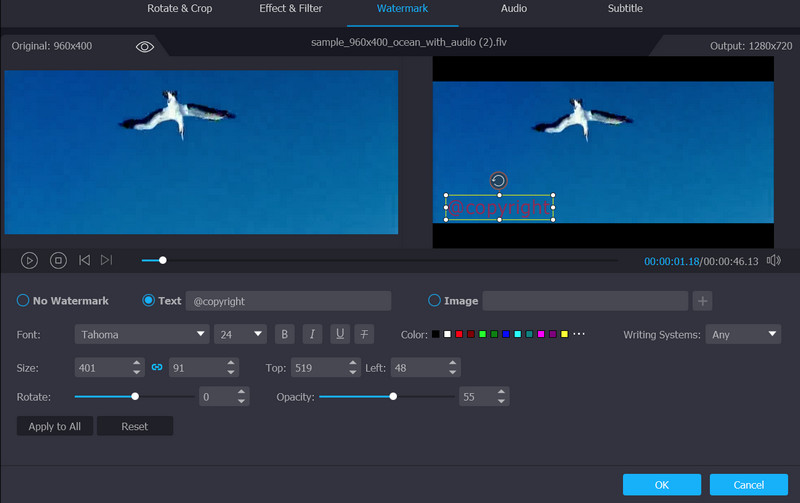Image resolution: width=800 pixels, height=503 pixels.
Task: Click the Stop playback button
Action: point(58,260)
